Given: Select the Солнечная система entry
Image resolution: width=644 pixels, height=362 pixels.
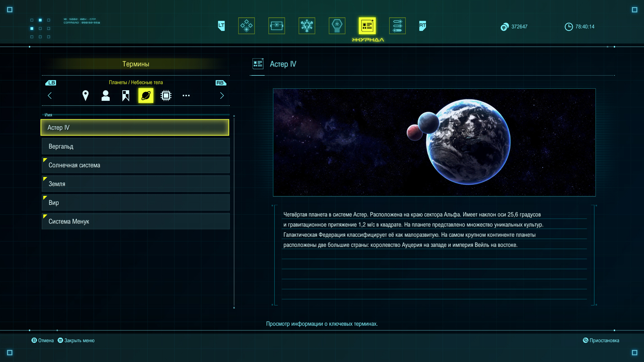Looking at the screenshot, I should [136, 165].
